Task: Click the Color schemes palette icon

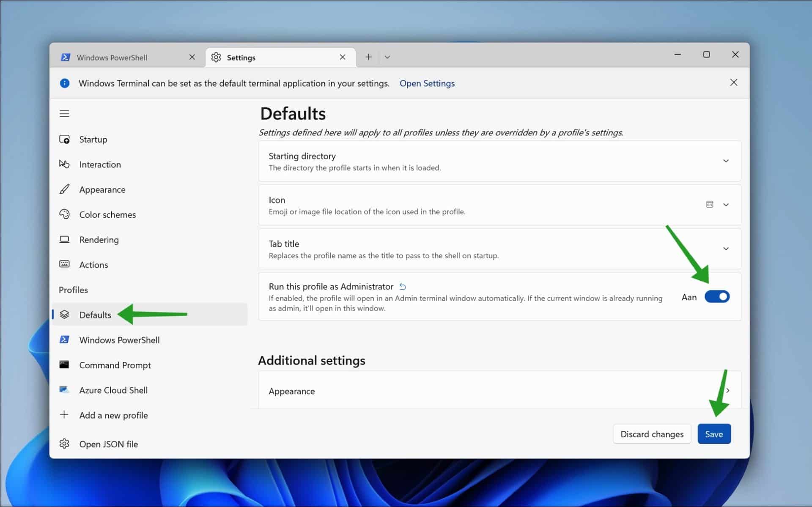Action: click(x=64, y=214)
